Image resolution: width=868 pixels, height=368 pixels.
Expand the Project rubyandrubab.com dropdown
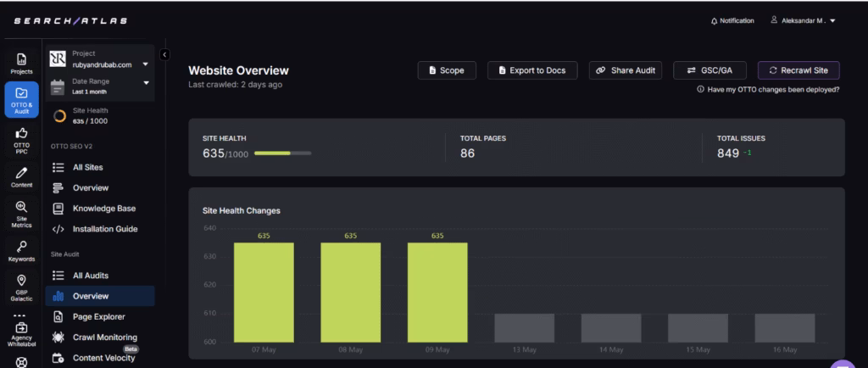coord(146,64)
